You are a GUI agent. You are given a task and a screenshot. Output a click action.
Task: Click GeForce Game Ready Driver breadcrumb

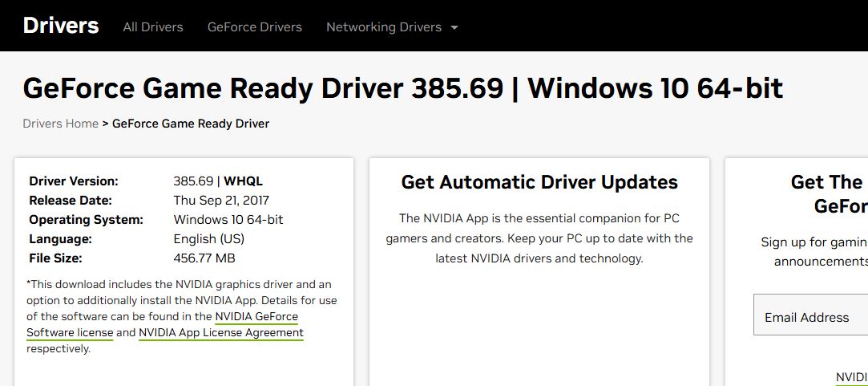point(191,123)
